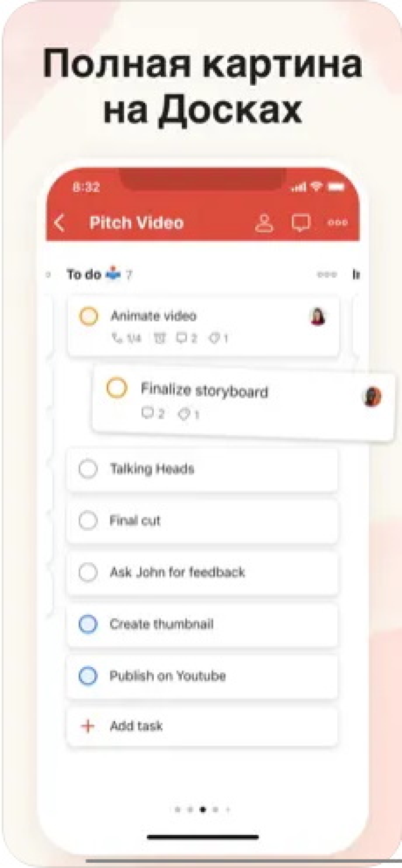Open the share people icon in header
This screenshot has height=868, width=402.
tap(264, 223)
